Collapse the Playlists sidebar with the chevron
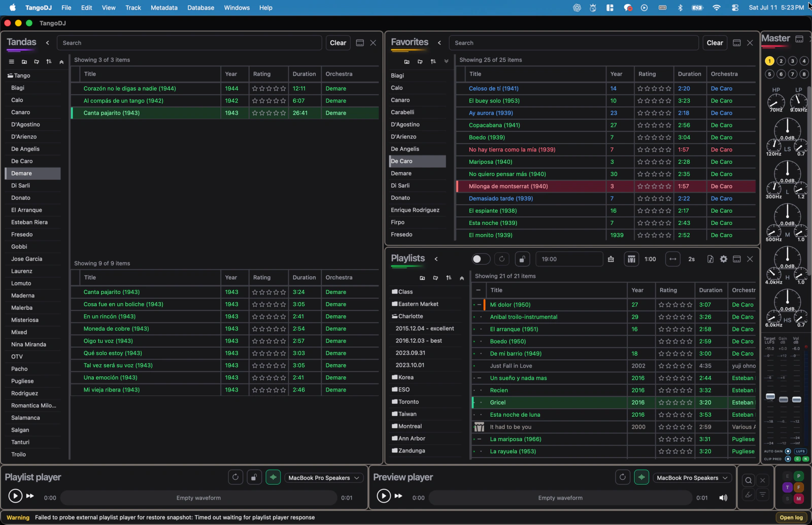 pyautogui.click(x=436, y=259)
